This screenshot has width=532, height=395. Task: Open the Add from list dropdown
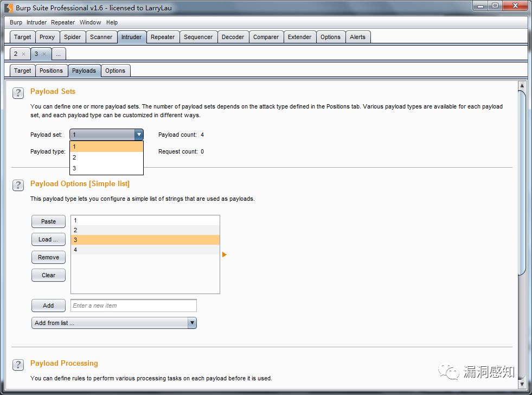pyautogui.click(x=114, y=323)
